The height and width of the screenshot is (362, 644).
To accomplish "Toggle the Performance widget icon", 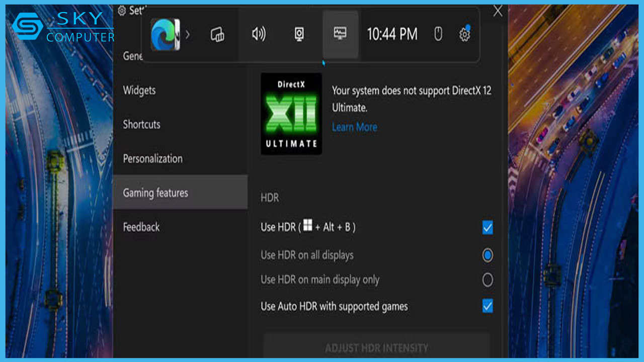I will click(340, 35).
